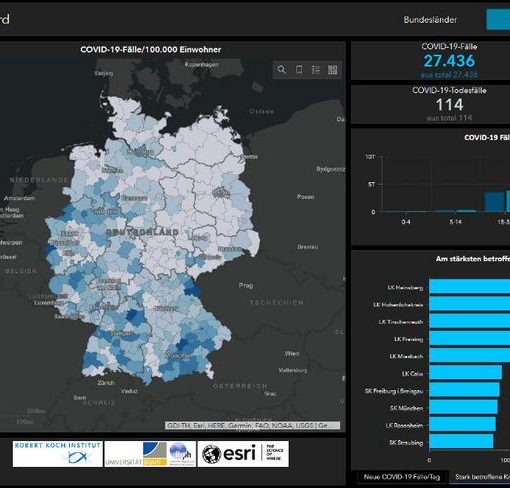Viewport: 510px width, 488px height.
Task: Select the SK Freiburg i.Breisgau bar
Action: [464, 390]
